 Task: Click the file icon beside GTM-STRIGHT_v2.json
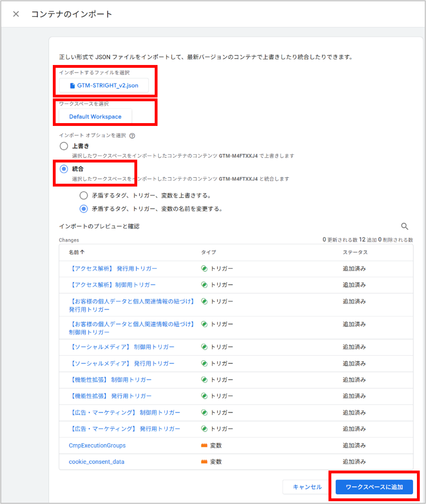[72, 86]
